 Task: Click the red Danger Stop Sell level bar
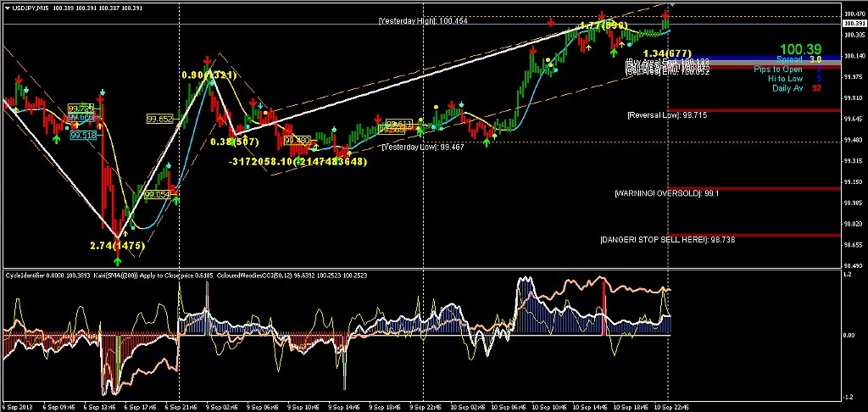click(x=755, y=236)
